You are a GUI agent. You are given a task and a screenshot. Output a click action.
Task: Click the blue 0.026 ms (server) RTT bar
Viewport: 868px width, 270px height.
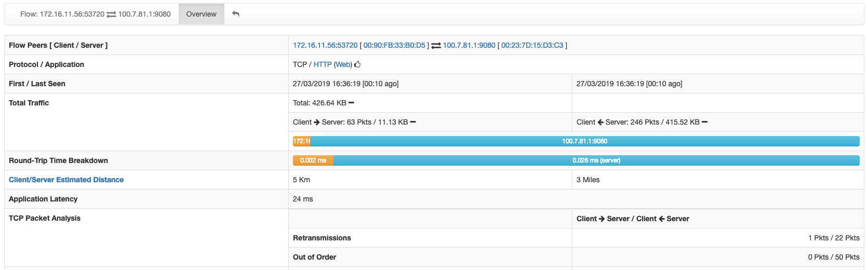596,160
